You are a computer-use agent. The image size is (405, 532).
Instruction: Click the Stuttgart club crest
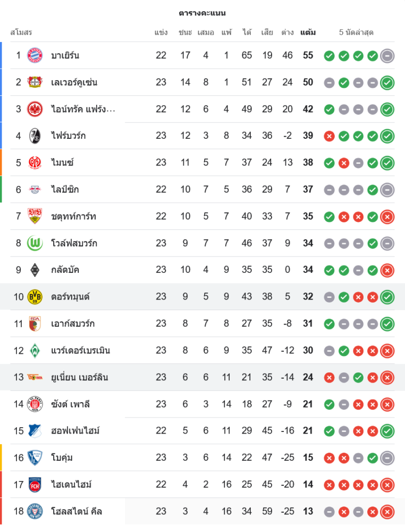coord(35,216)
